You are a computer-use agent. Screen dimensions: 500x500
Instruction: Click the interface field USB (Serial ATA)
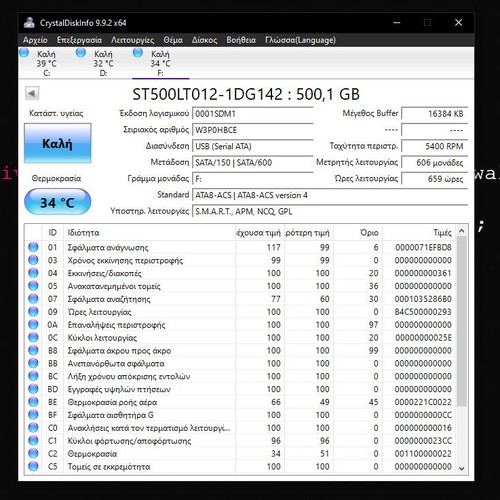(x=253, y=146)
